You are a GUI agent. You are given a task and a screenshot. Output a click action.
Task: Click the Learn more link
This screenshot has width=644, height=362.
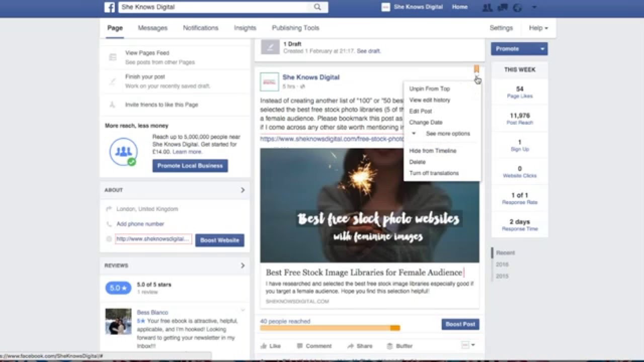coord(188,151)
